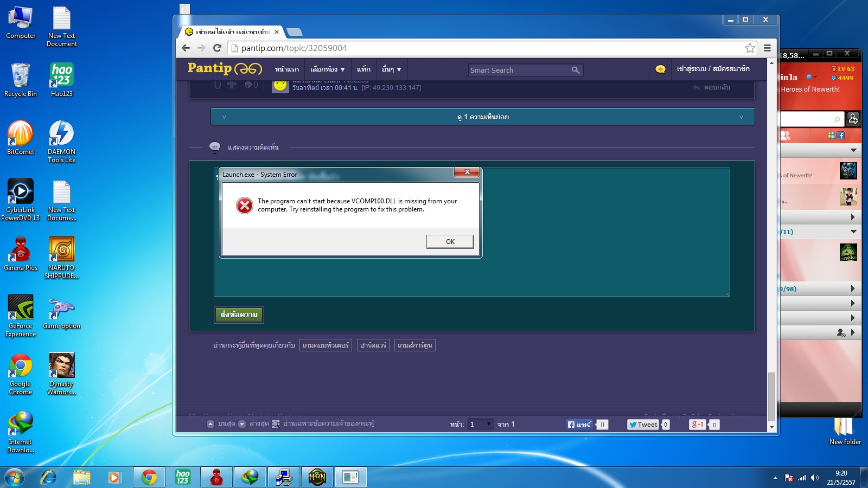This screenshot has width=868, height=488.
Task: Open the อื่นๆ dropdown in Pantip navbar
Action: coord(391,69)
